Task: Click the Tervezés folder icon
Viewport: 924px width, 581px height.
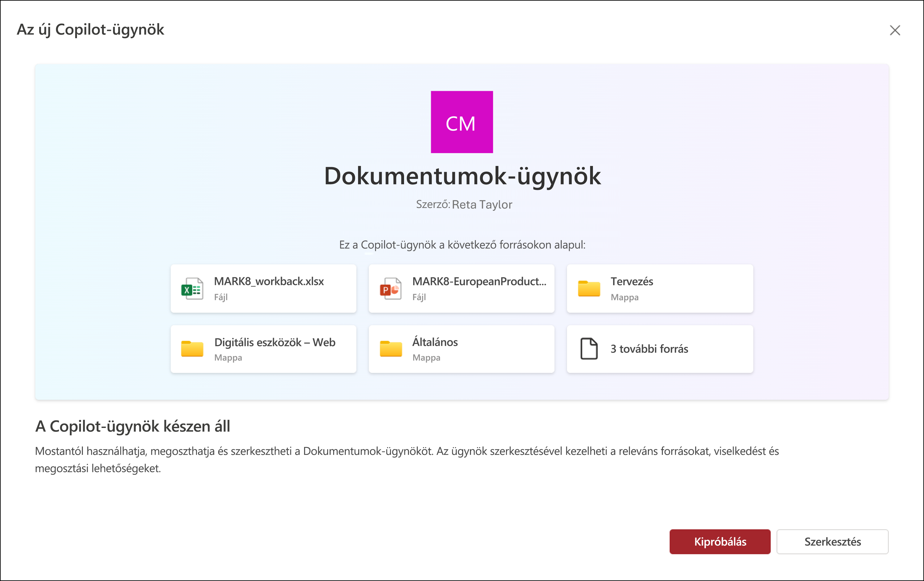Action: (x=589, y=289)
